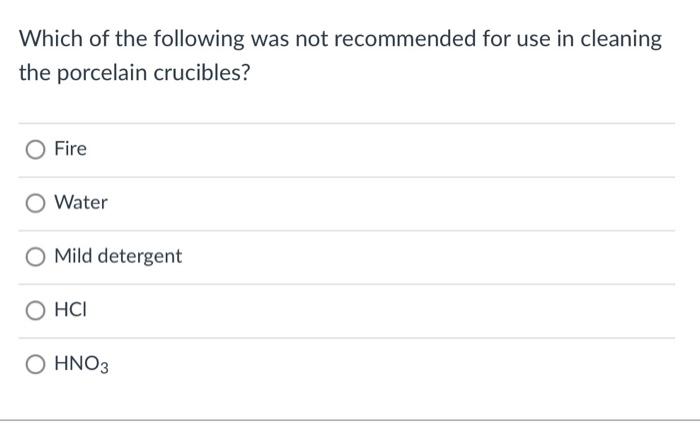Screen dimensions: 700x427
Task: Click the word "recommended" in the question
Action: pos(405,39)
